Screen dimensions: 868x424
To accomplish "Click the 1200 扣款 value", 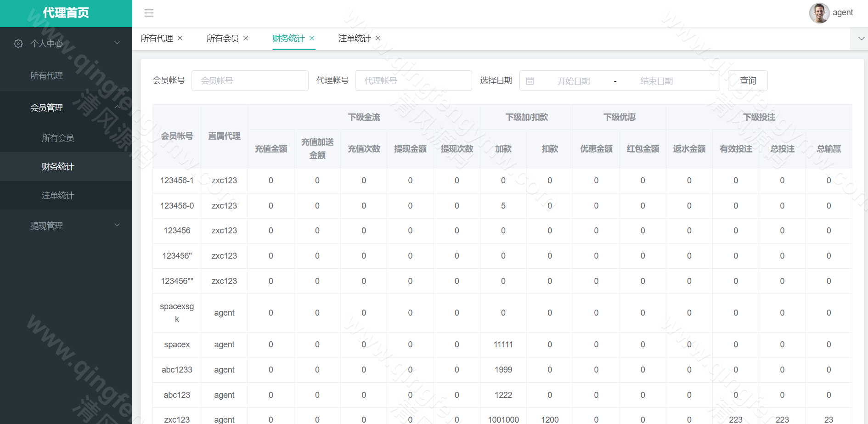I will tap(550, 420).
